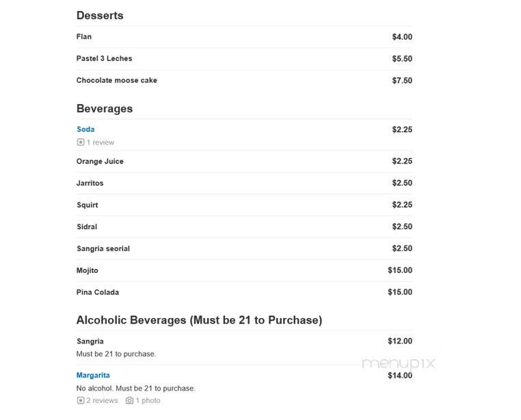521x420 pixels.
Task: Click the menupix watermark logo
Action: tap(399, 363)
